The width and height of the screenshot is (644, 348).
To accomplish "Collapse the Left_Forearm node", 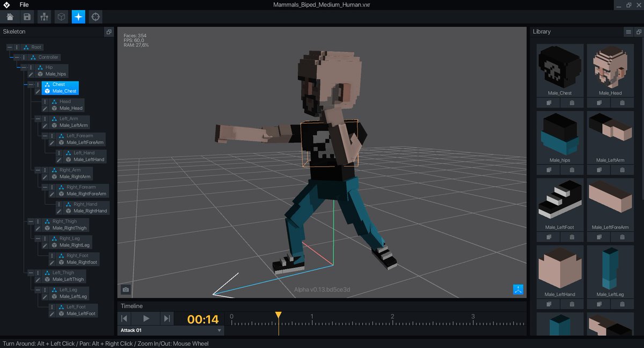I will (x=45, y=136).
